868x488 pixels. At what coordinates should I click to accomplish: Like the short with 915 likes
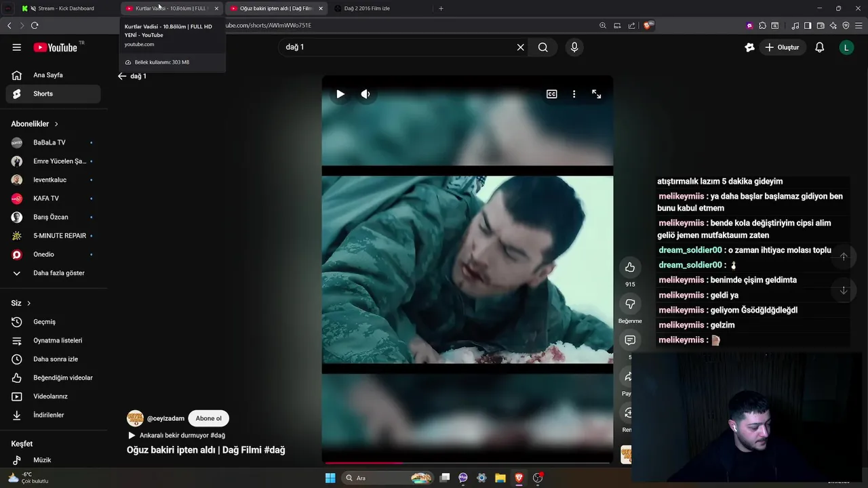(630, 267)
